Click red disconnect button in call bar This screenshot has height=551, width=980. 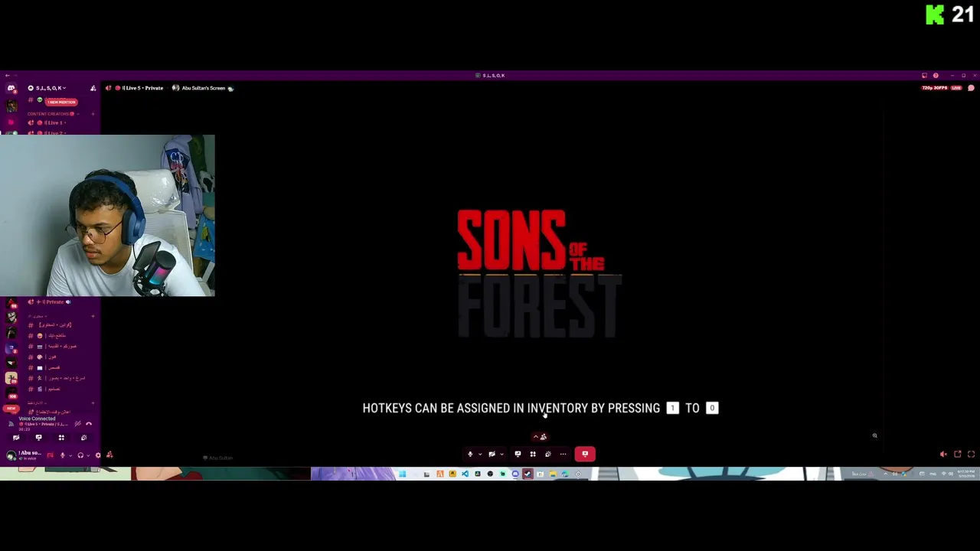585,454
